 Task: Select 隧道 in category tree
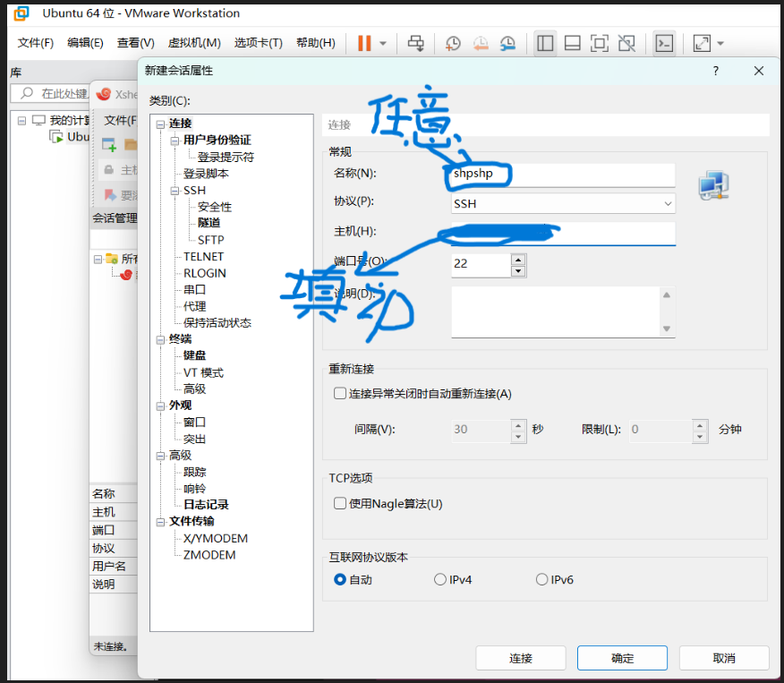click(x=209, y=223)
